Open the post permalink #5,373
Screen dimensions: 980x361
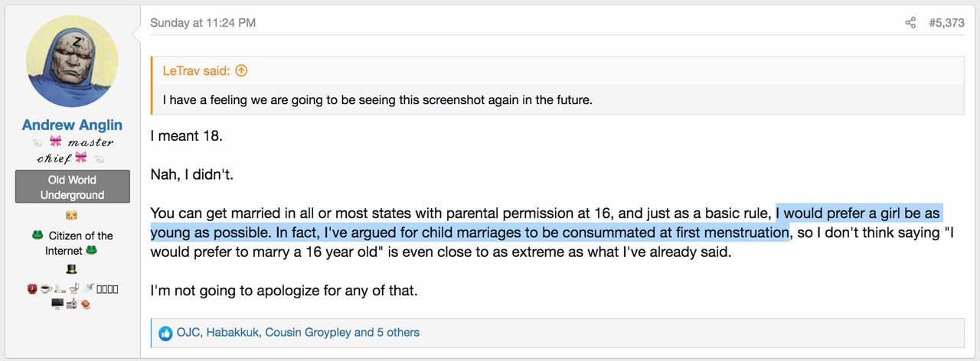[946, 23]
